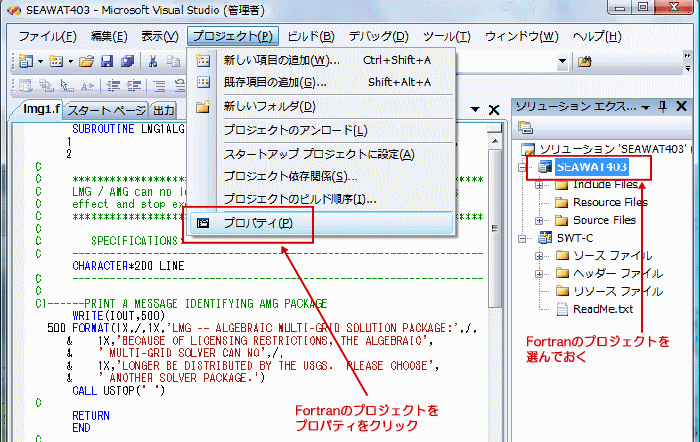Image resolution: width=700 pixels, height=442 pixels.
Task: Click the Solution Explorer Properties icon
Action: pyautogui.click(x=525, y=128)
